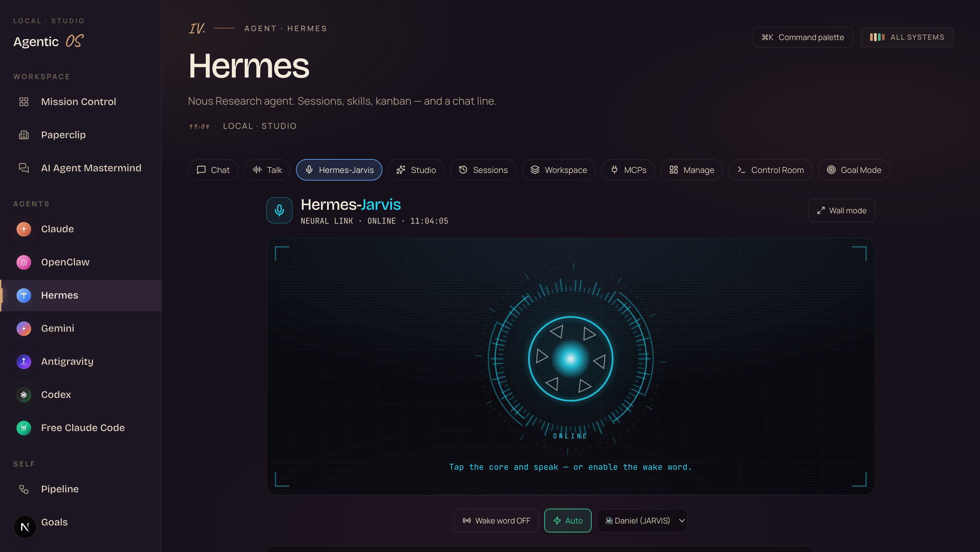Select the Codex agent avatar
Screen dimensions: 980x552
(24, 394)
